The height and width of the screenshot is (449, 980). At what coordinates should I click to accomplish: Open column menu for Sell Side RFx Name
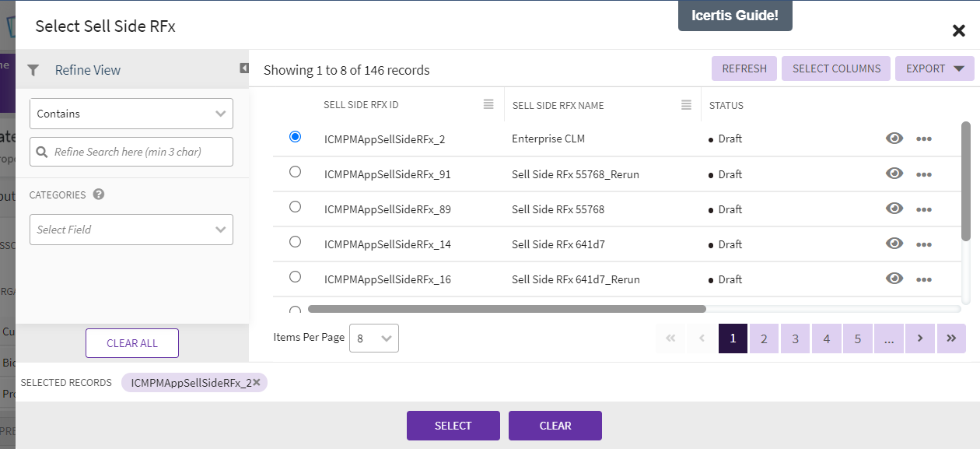click(686, 104)
